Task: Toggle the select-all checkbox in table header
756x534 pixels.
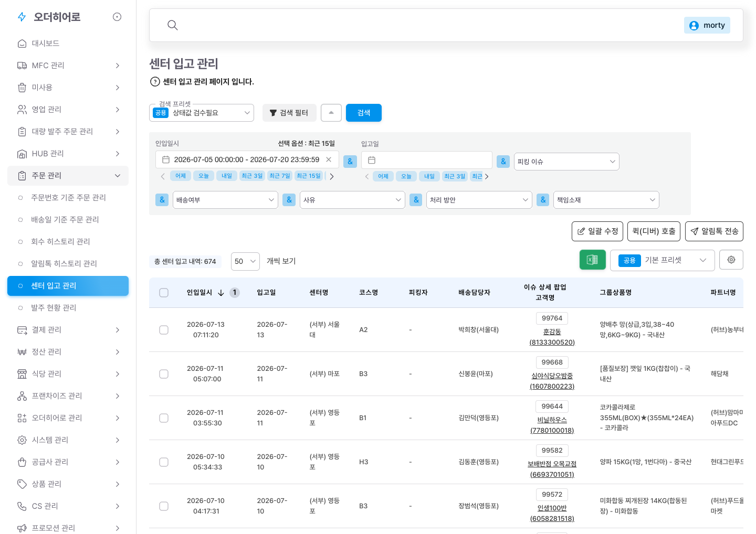Action: tap(164, 293)
